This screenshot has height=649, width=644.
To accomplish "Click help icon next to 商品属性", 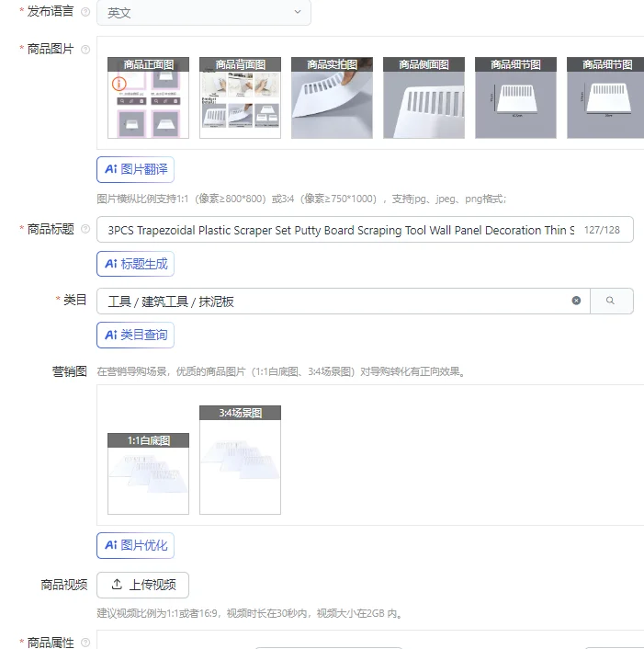I will point(85,642).
